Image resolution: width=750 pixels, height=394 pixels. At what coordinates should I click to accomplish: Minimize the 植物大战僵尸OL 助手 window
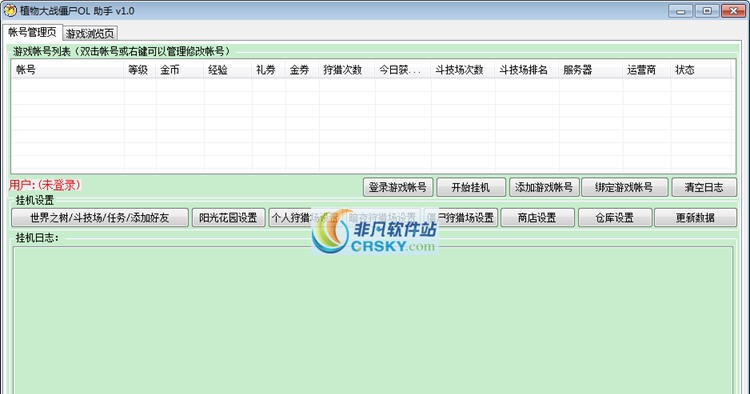tap(680, 11)
